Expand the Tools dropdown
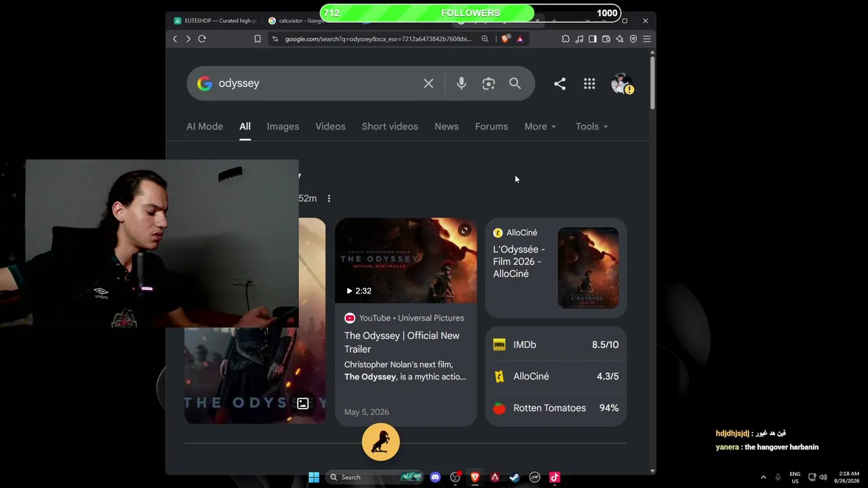This screenshot has height=488, width=868. pos(592,127)
